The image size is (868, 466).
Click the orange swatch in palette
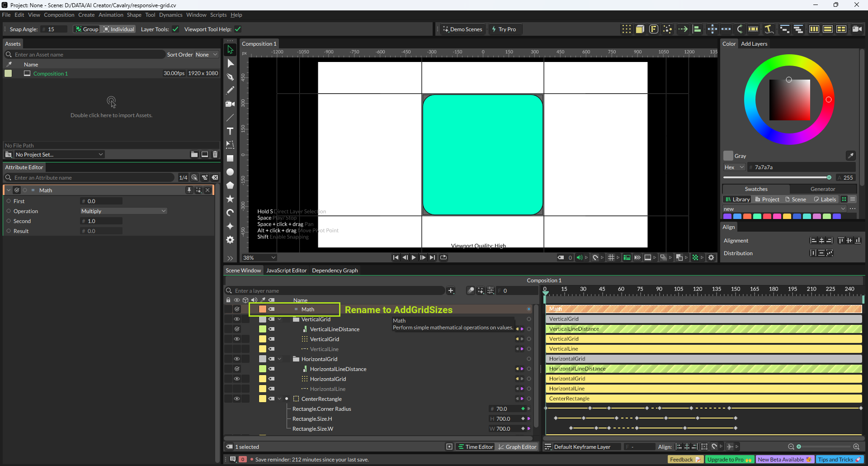coord(747,217)
